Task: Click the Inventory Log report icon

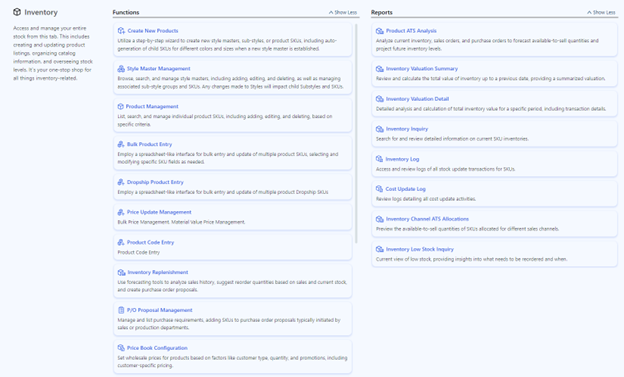Action: 379,159
